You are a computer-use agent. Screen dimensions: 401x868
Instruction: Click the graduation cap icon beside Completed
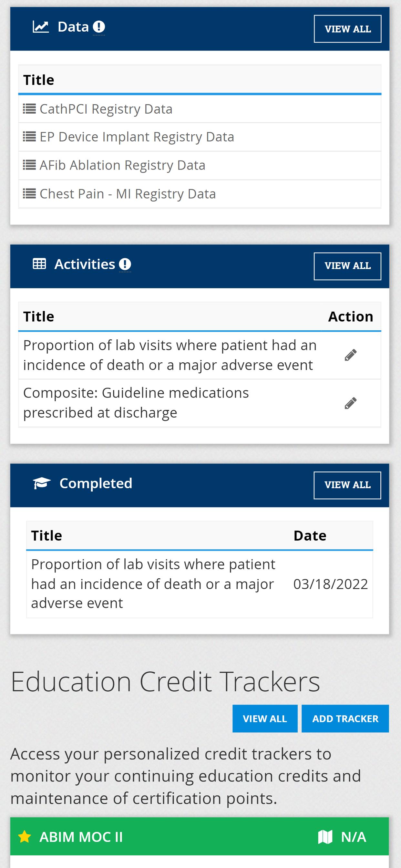click(x=42, y=483)
